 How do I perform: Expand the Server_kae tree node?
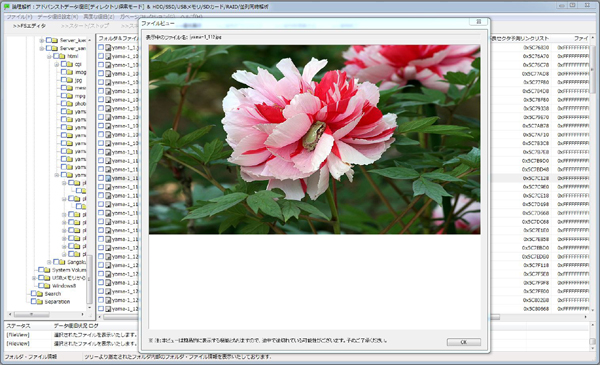tap(41, 40)
